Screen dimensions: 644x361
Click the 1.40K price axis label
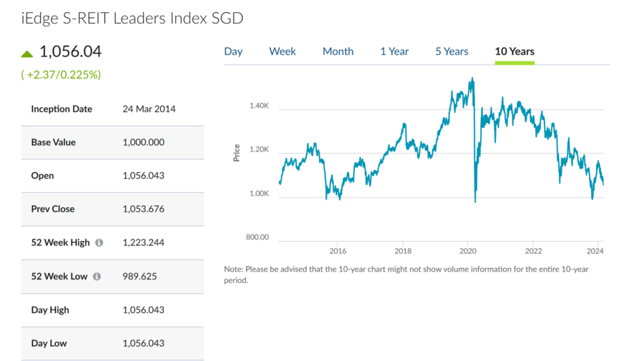259,106
